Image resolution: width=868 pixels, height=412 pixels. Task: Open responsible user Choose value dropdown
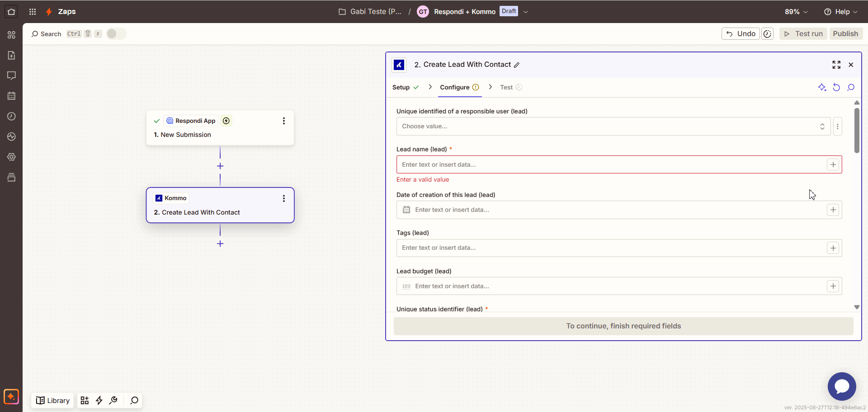(x=613, y=126)
